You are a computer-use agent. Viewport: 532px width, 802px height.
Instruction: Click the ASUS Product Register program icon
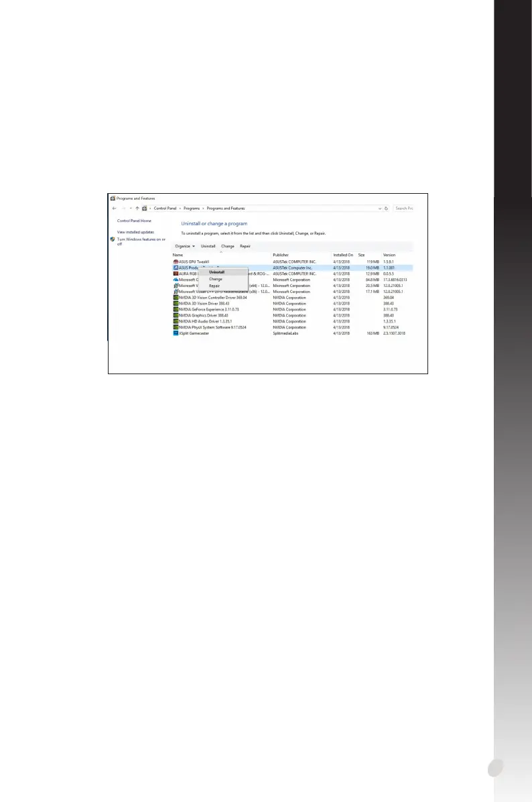point(176,268)
